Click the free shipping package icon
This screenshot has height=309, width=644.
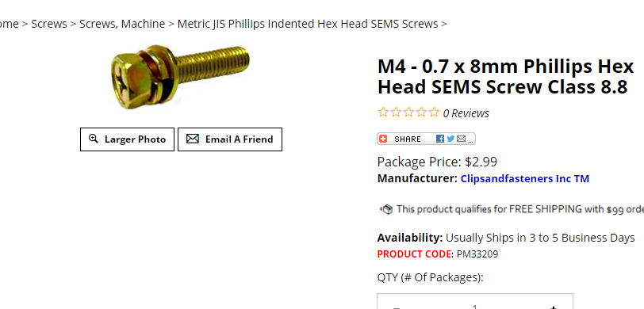click(385, 209)
